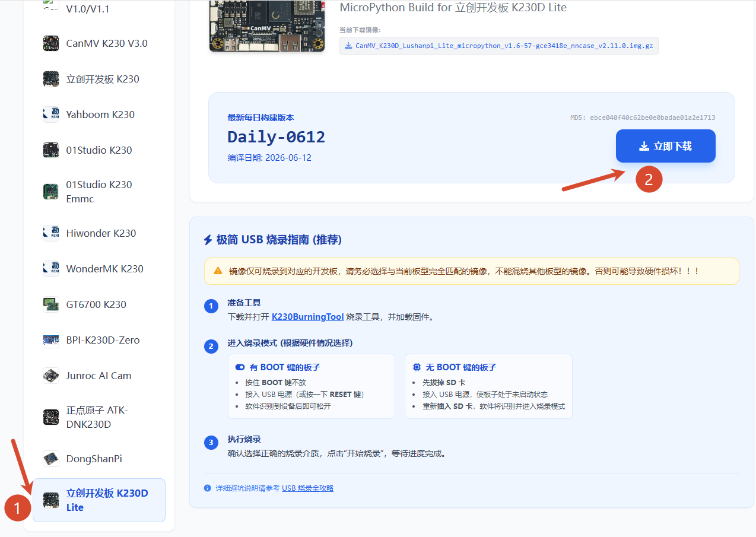Pick 01Studio K230 Emmc board
Screen dimensions: 756x537
pos(99,192)
